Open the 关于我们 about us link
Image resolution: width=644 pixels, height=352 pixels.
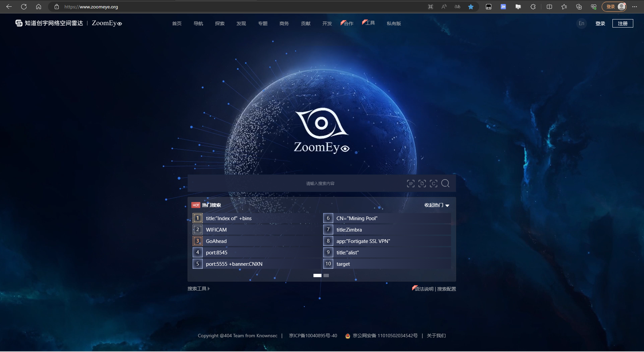[x=436, y=336]
